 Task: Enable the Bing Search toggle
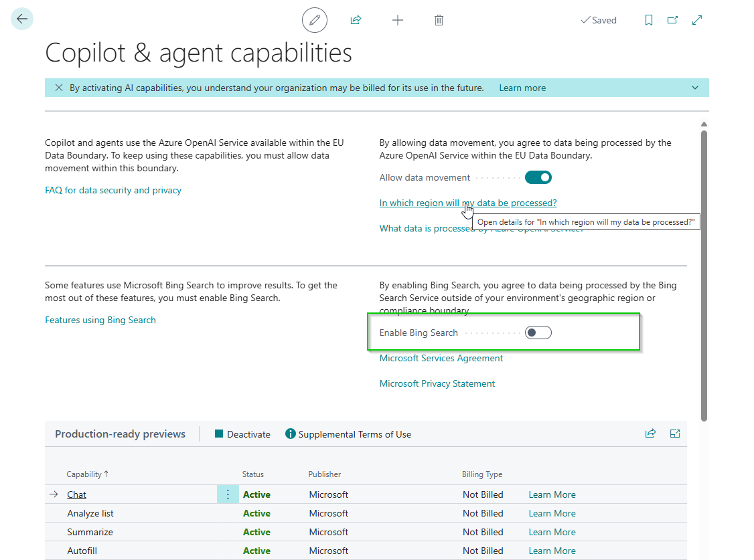(538, 333)
